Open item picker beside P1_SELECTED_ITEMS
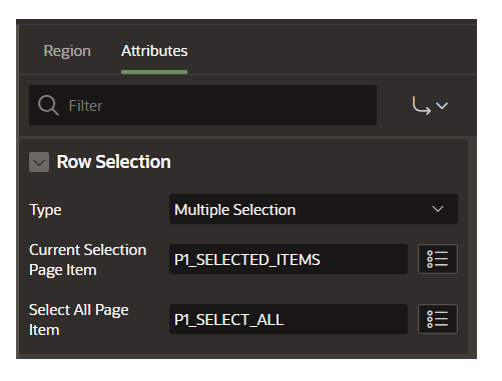Image resolution: width=502 pixels, height=381 pixels. coord(438,259)
